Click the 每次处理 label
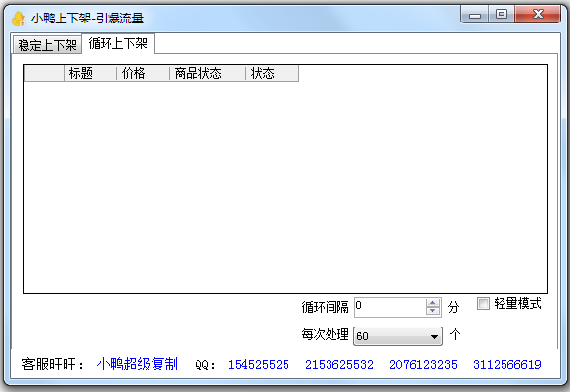570x392 pixels. [x=325, y=334]
